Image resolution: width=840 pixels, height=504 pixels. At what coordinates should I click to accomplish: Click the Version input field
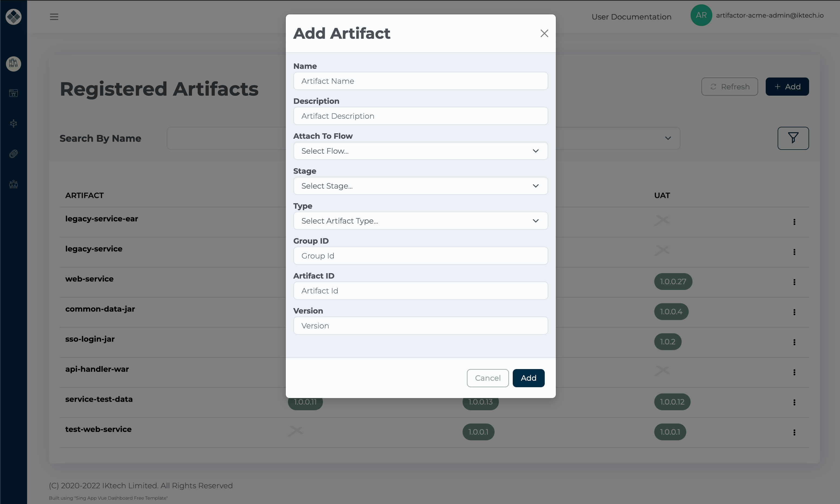coord(420,325)
